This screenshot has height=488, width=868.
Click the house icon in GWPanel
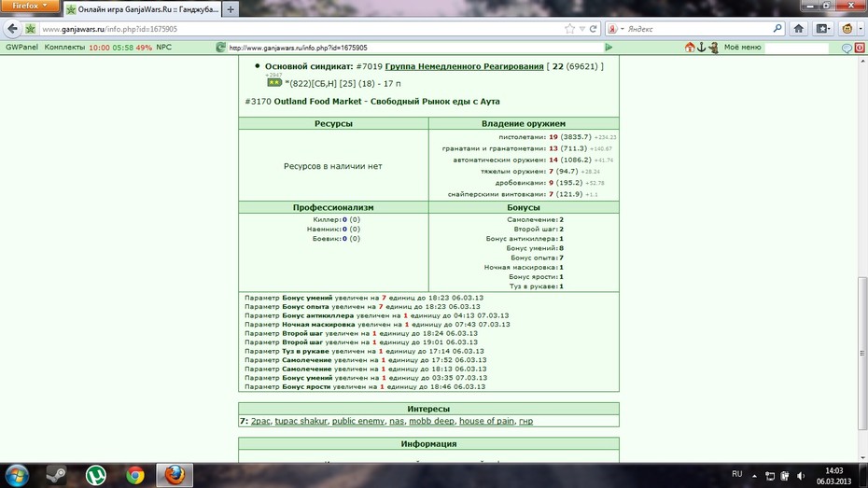pyautogui.click(x=690, y=48)
